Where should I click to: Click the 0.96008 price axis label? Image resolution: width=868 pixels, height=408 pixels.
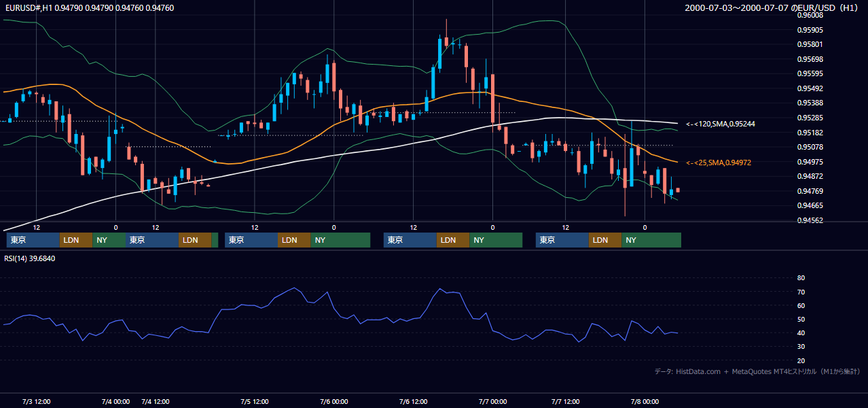[811, 15]
